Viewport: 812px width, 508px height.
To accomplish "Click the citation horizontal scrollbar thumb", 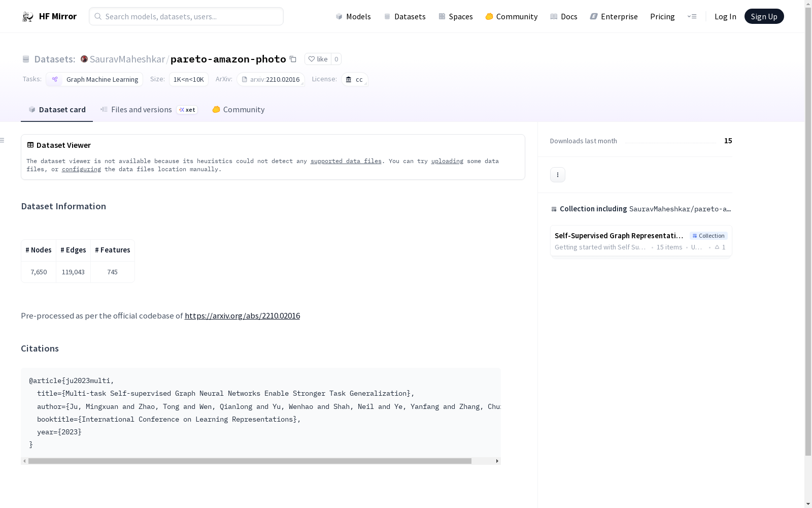I will tap(250, 461).
